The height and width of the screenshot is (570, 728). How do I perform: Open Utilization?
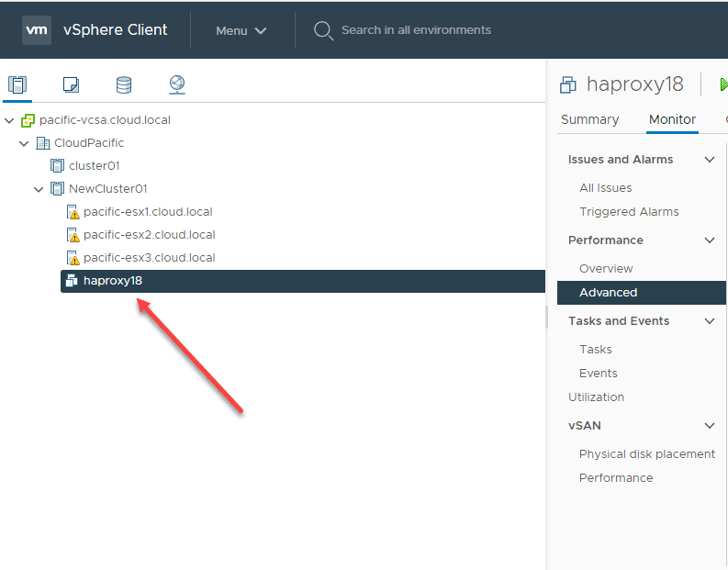pyautogui.click(x=596, y=397)
